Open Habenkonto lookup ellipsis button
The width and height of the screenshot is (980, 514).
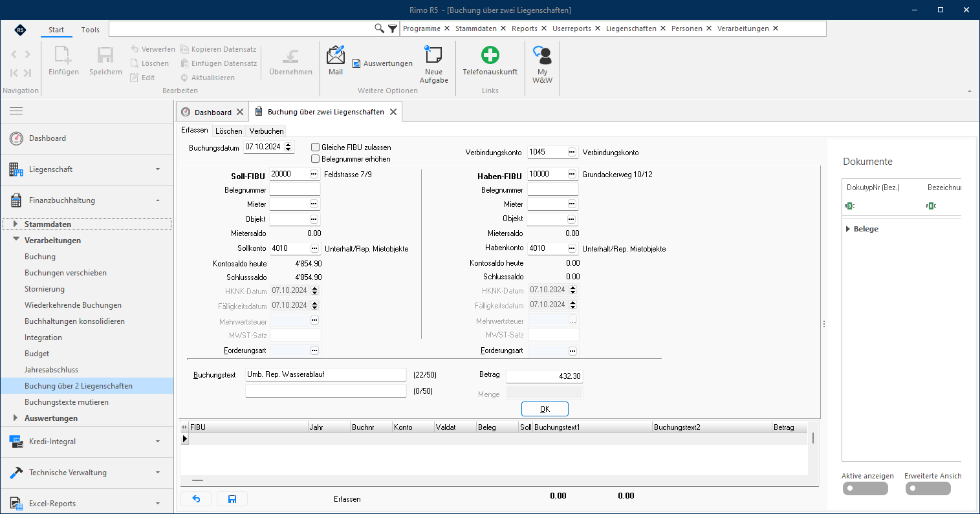(x=572, y=248)
